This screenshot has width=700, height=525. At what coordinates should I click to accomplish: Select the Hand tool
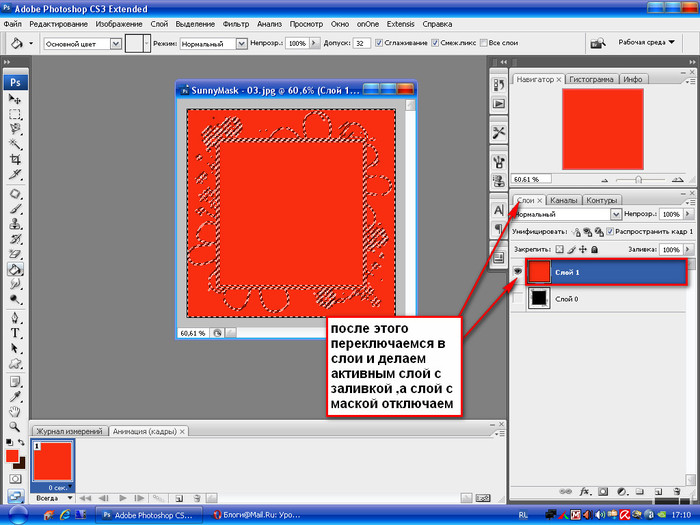(x=15, y=412)
